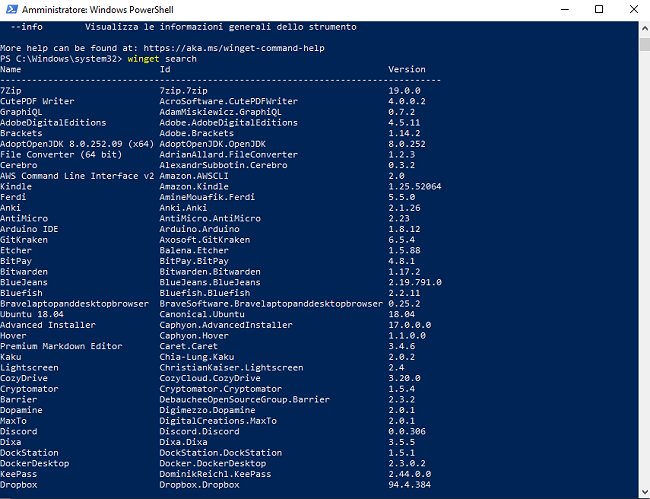Image resolution: width=650 pixels, height=499 pixels.
Task: Click the 'Balena.Etcher' Id
Action: (194, 250)
